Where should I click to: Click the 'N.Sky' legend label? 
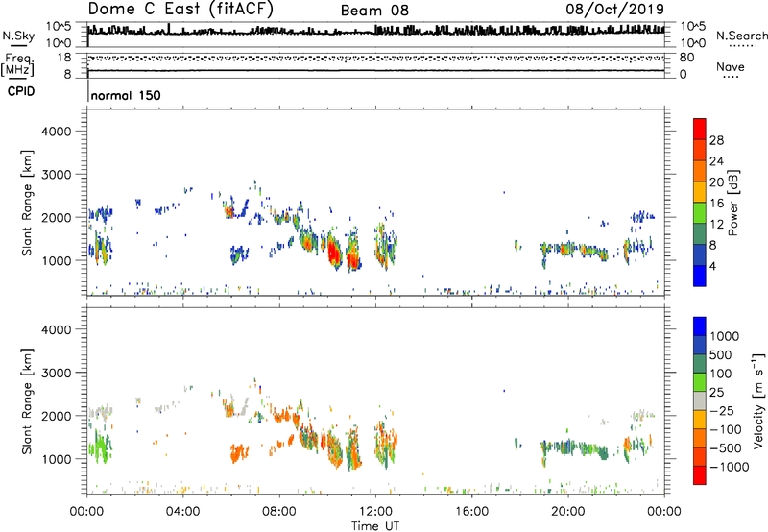pos(18,36)
